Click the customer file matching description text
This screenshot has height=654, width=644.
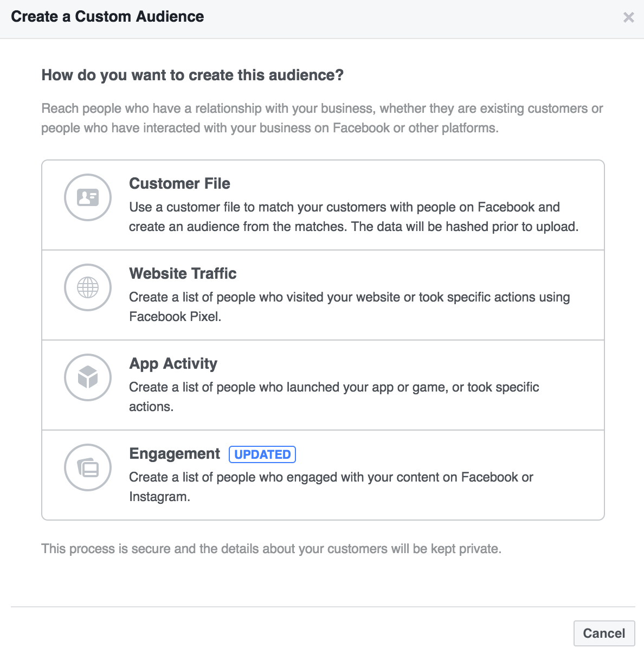coord(353,217)
